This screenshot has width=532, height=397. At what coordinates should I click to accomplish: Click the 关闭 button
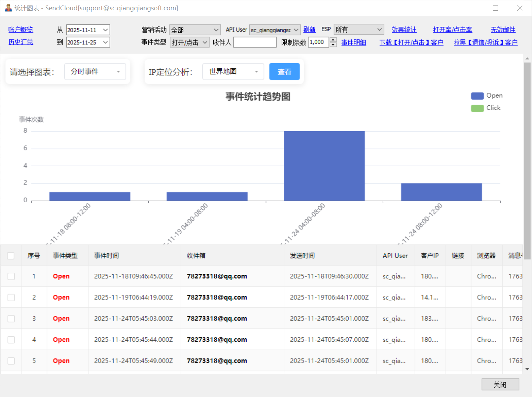[500, 385]
